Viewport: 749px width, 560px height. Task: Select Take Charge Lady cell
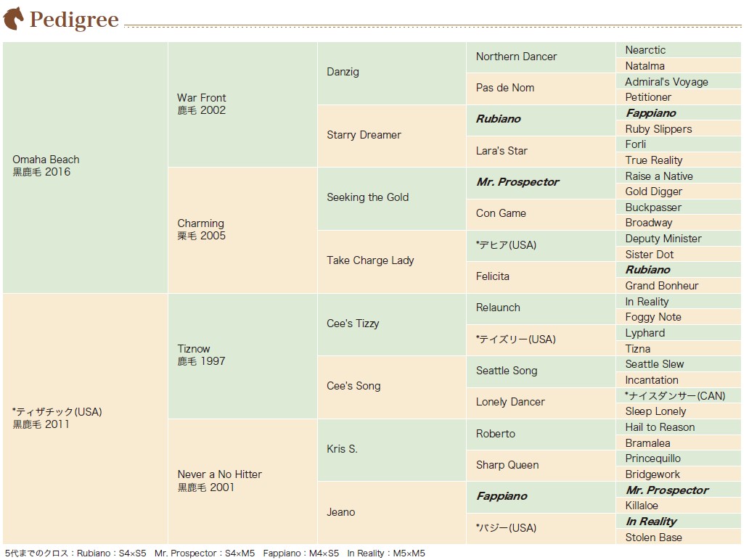click(x=392, y=262)
